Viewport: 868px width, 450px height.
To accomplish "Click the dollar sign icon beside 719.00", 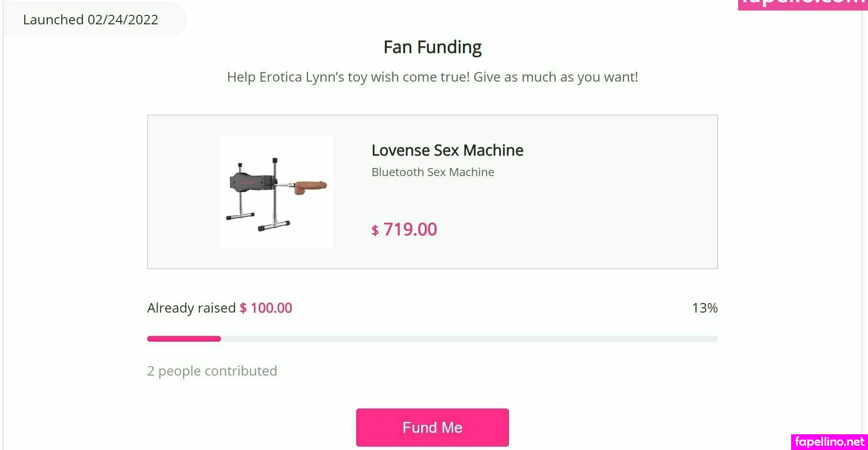I will coord(375,231).
